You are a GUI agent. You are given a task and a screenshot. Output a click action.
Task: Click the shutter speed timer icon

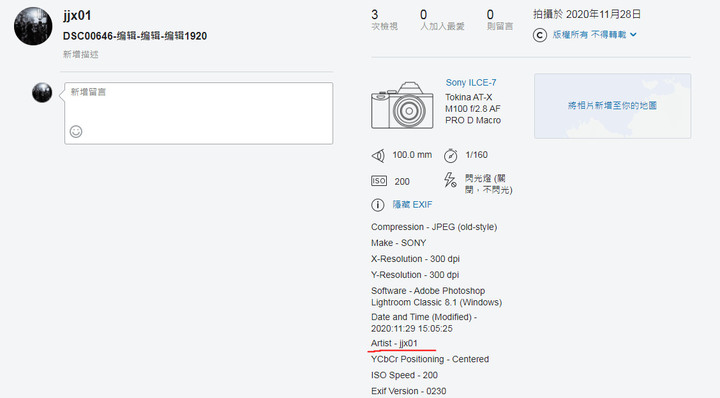click(x=450, y=156)
